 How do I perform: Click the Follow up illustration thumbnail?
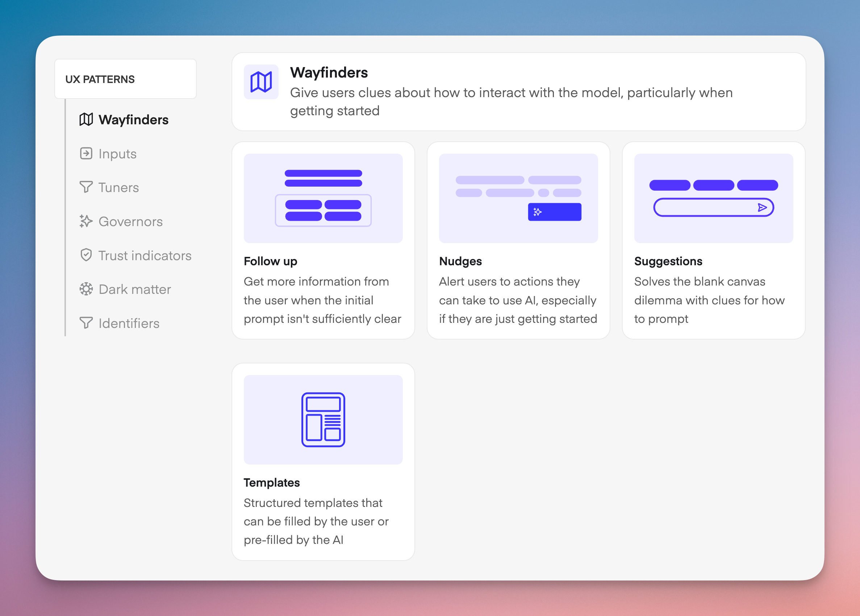pos(323,198)
